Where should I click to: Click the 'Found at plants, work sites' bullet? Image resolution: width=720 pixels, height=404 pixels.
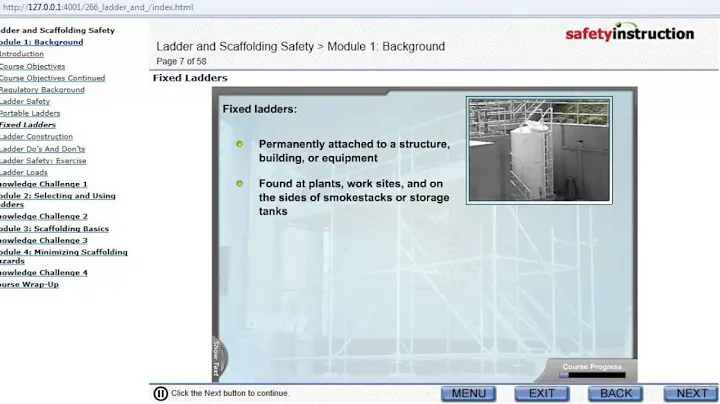pyautogui.click(x=354, y=197)
